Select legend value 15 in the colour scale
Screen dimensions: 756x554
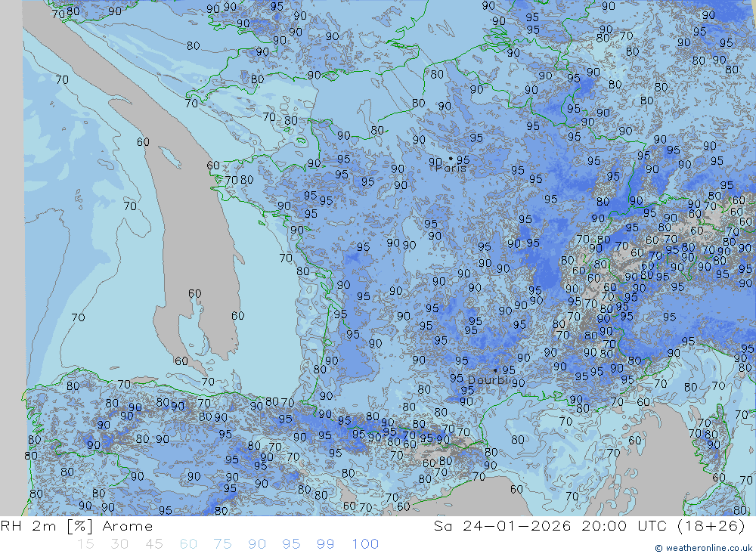[86, 544]
